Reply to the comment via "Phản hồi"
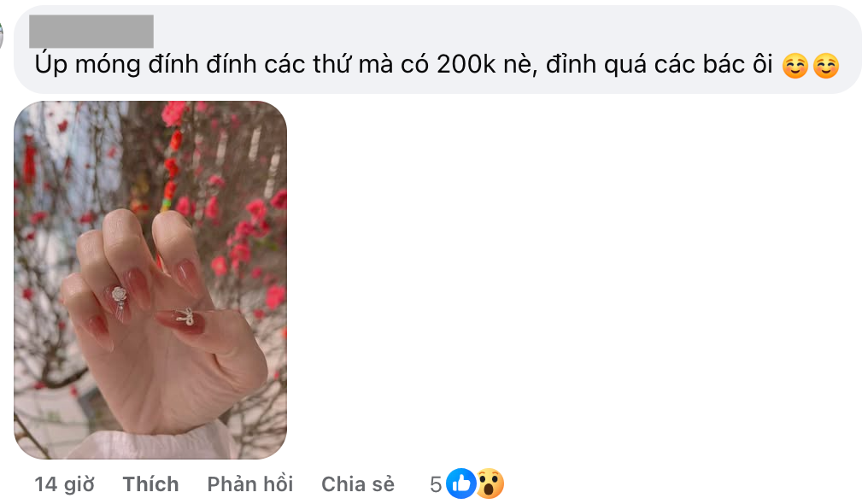This screenshot has height=504, width=868. 250,484
